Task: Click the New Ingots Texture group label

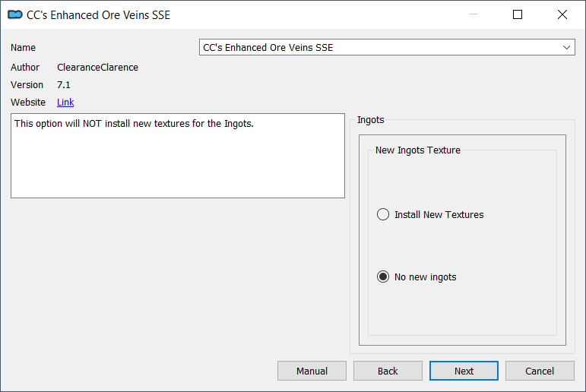Action: pyautogui.click(x=418, y=150)
